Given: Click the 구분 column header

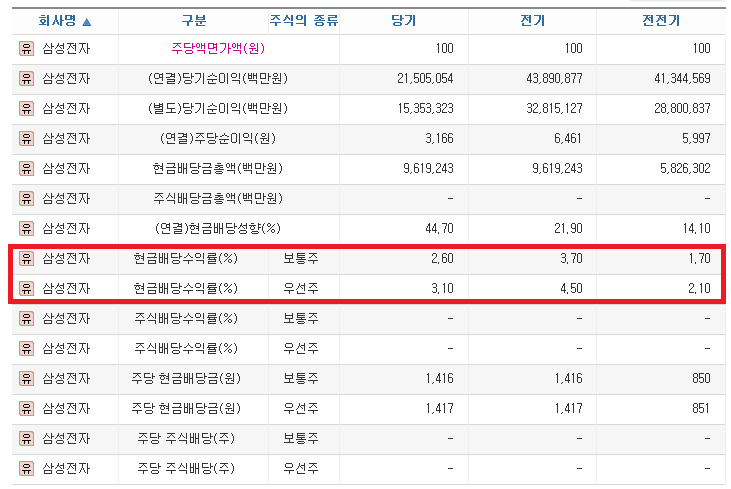Looking at the screenshot, I should [x=193, y=21].
